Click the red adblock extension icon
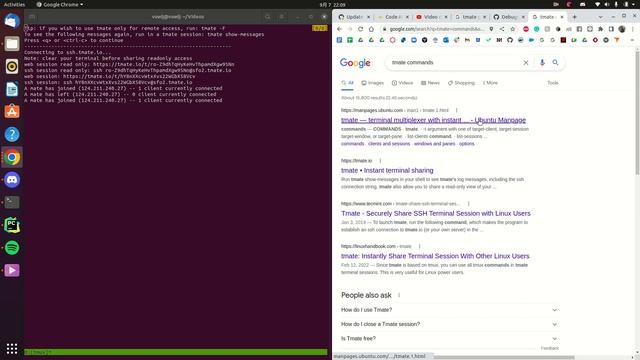 [526, 29]
